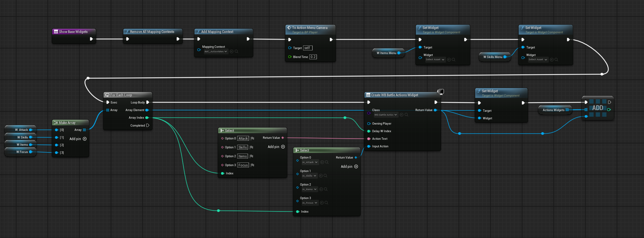
Task: Open the WB Battle Actio class dropdown
Action: click(386, 115)
